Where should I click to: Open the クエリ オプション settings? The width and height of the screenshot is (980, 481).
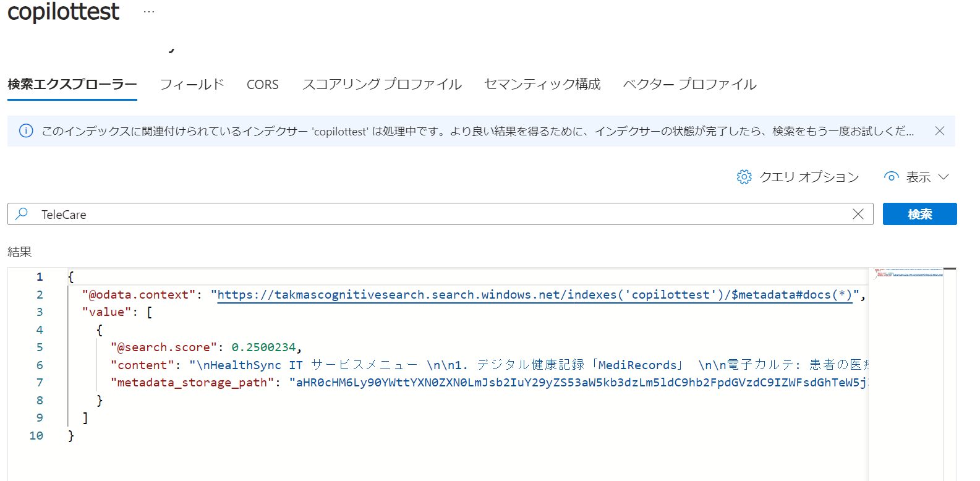point(798,177)
